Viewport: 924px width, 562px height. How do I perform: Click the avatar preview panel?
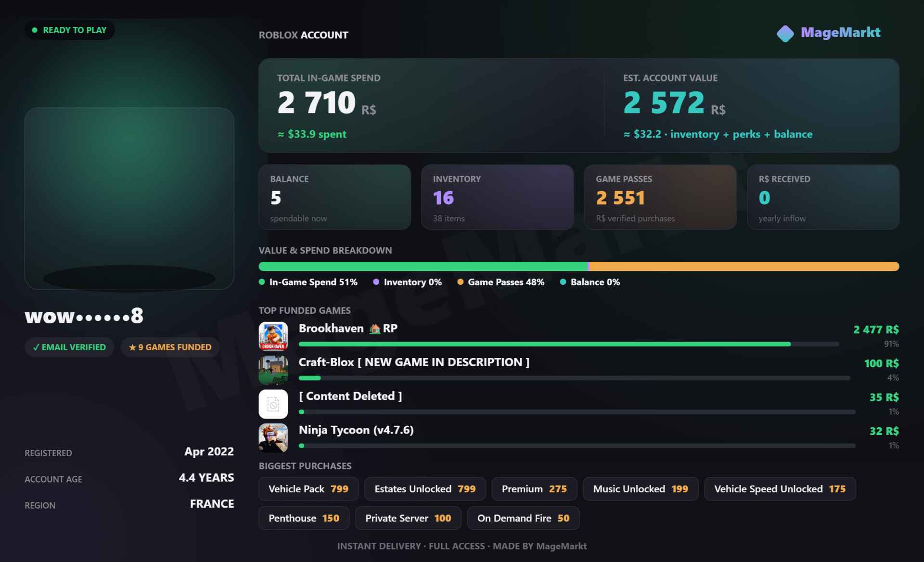point(129,199)
